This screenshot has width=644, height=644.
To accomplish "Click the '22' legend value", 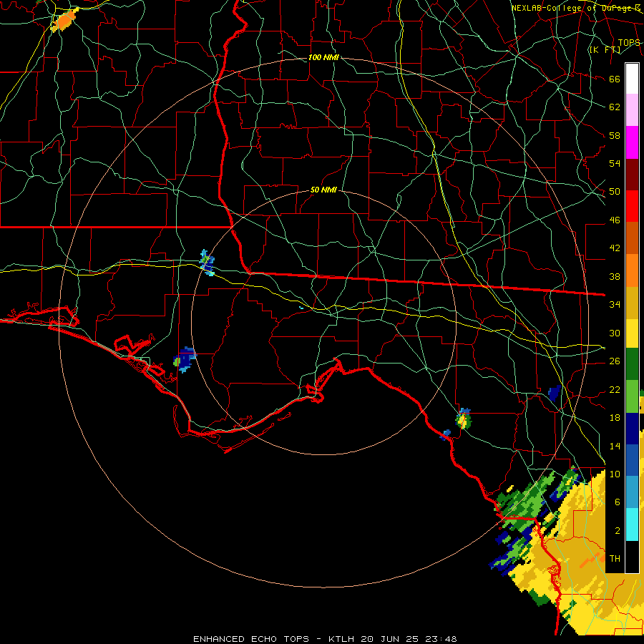I will pos(615,389).
